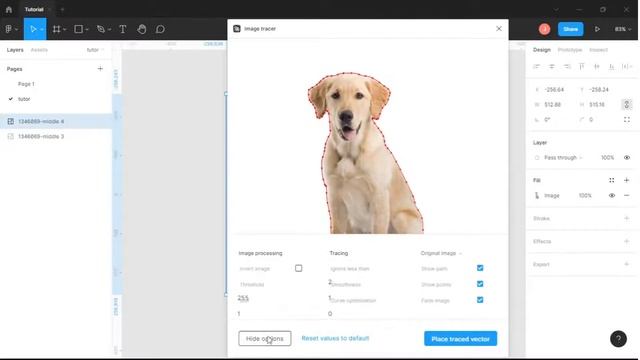This screenshot has height=360, width=640.
Task: Add a new page
Action: coord(100,69)
